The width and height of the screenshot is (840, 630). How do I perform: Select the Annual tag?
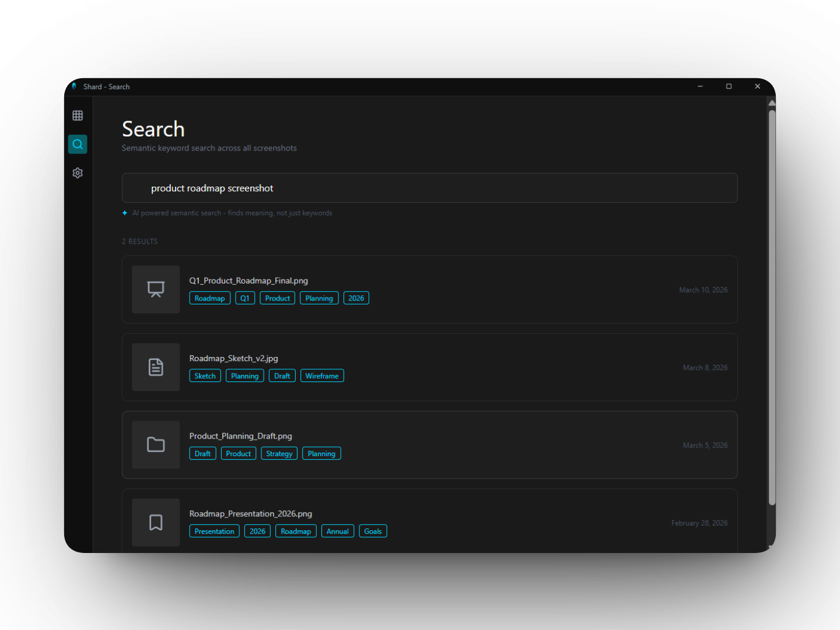pyautogui.click(x=338, y=531)
